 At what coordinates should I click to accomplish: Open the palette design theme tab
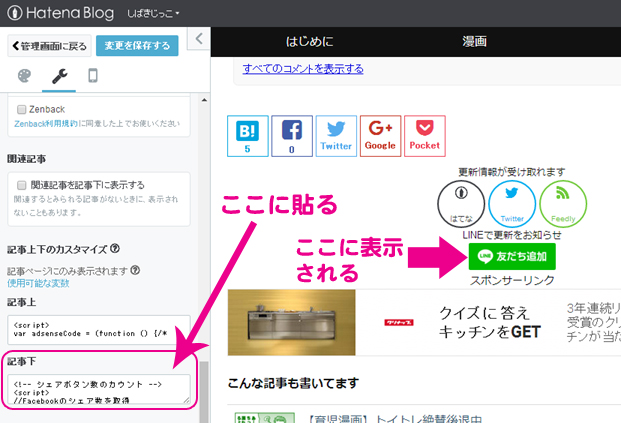tap(24, 76)
